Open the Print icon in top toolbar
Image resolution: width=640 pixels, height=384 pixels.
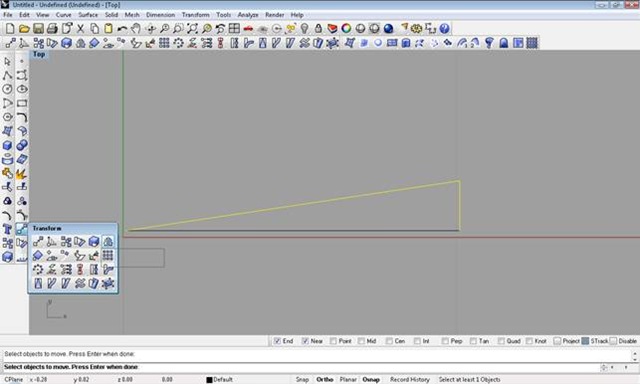point(52,29)
